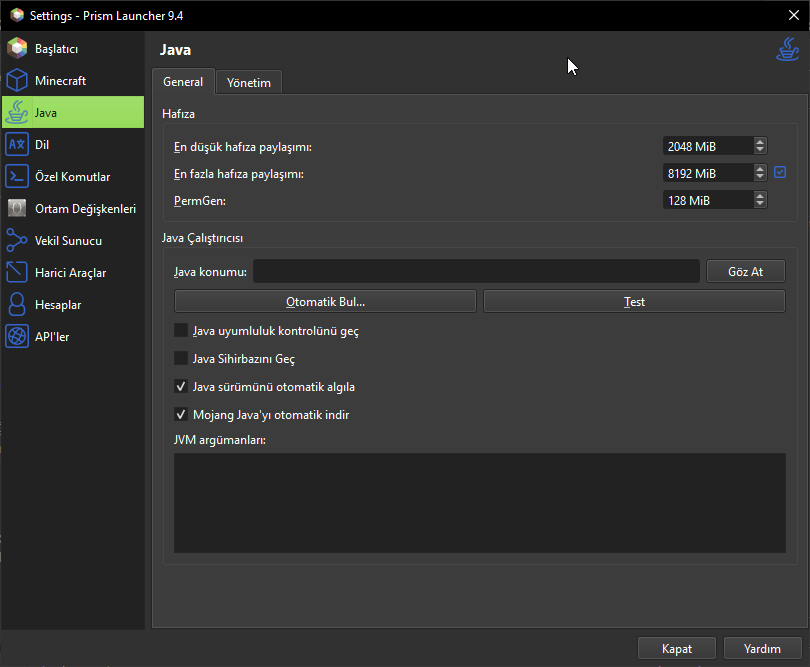Image resolution: width=810 pixels, height=667 pixels.
Task: Uncheck Java sürümünü otomatik algıla
Action: 181,386
